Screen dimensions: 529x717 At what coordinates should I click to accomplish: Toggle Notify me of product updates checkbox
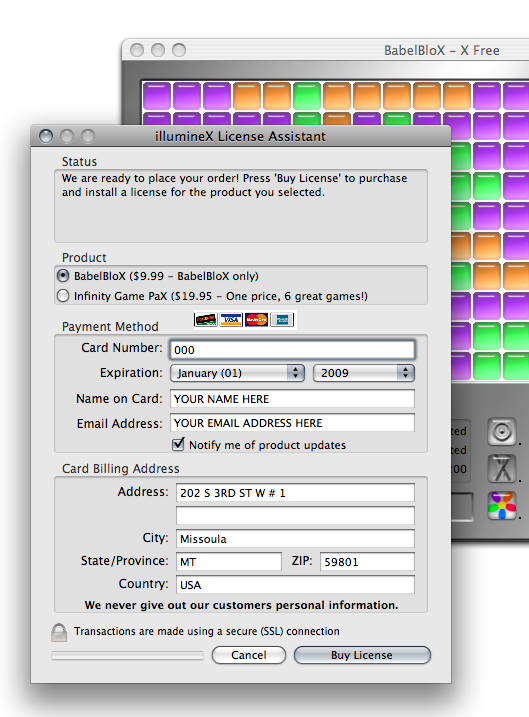pyautogui.click(x=178, y=444)
